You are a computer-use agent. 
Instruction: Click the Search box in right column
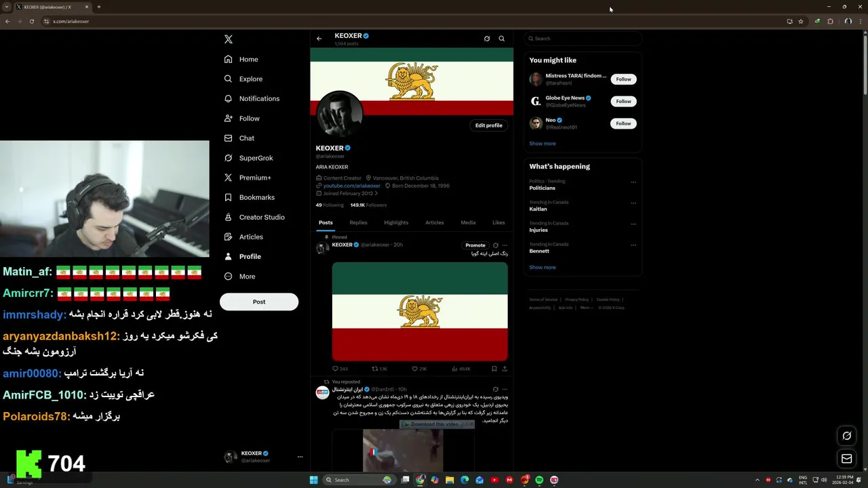[582, 39]
